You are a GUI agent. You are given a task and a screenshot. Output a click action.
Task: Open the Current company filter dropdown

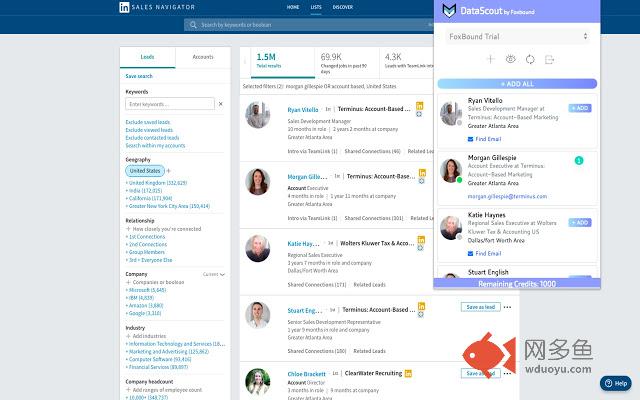215,273
